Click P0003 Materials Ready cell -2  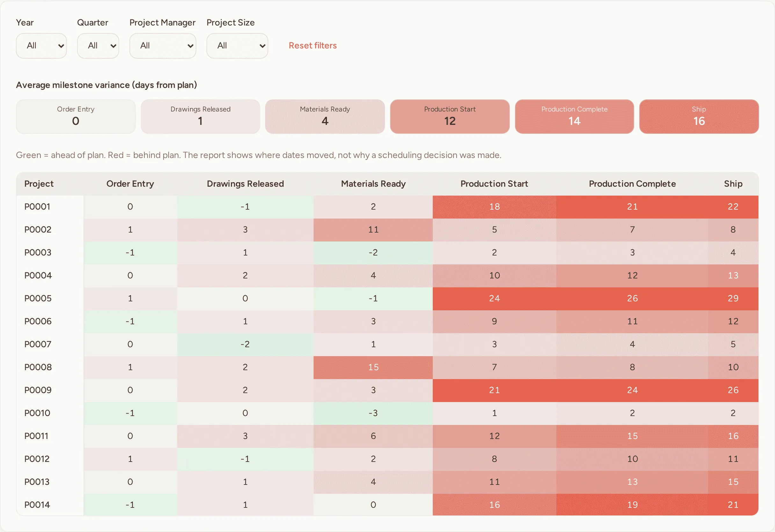pyautogui.click(x=373, y=253)
